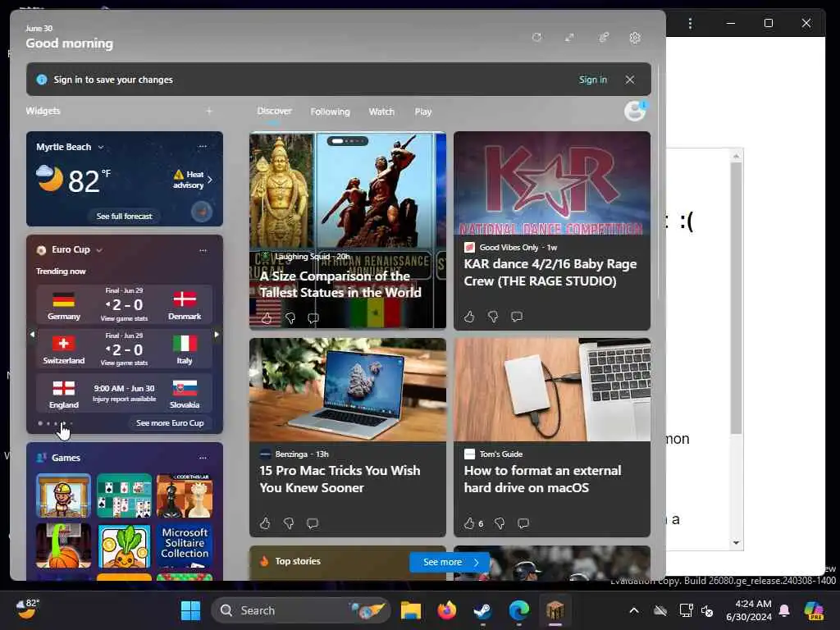This screenshot has height=630, width=840.
Task: Open the format external hard drive article
Action: click(543, 479)
